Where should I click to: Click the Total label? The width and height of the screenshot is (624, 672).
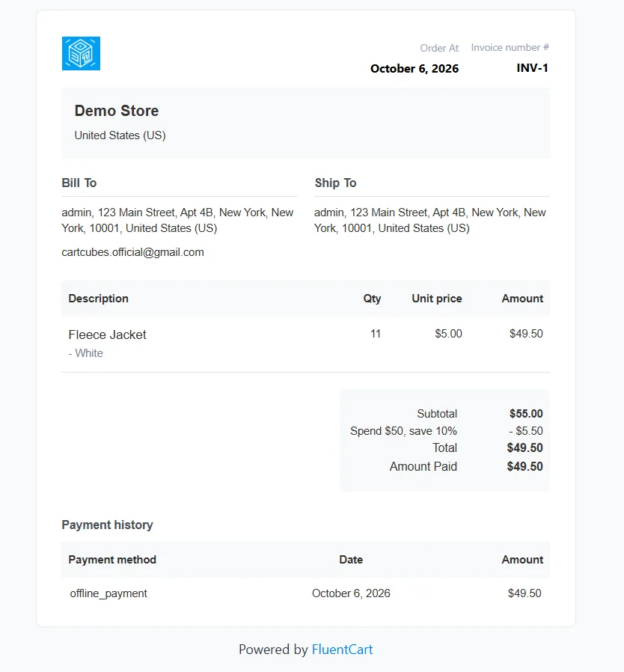[444, 448]
